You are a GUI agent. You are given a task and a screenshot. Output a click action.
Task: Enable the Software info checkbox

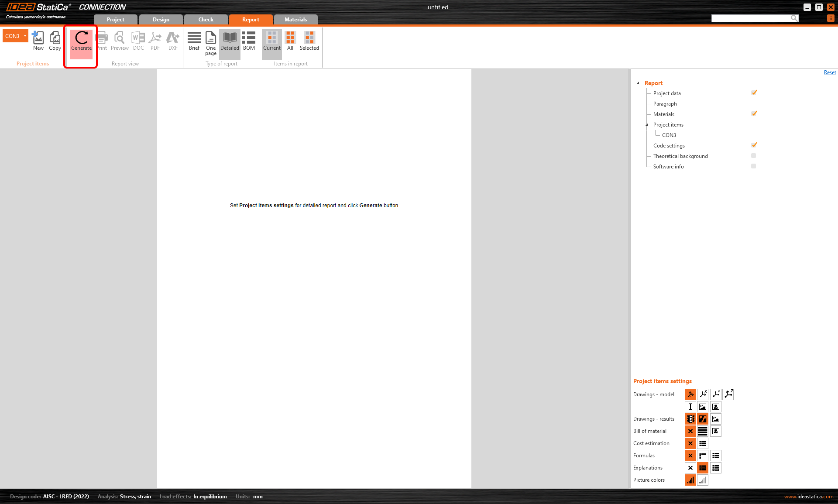coord(753,166)
